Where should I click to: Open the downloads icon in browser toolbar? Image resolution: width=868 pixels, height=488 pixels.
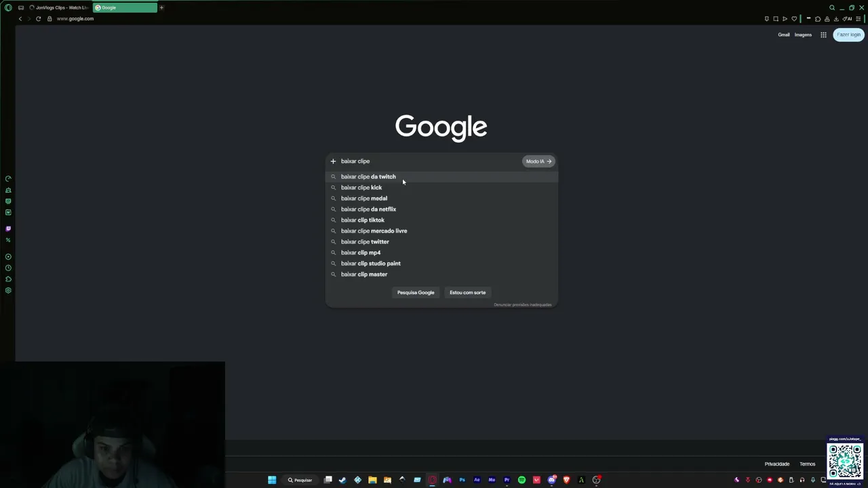pos(836,19)
